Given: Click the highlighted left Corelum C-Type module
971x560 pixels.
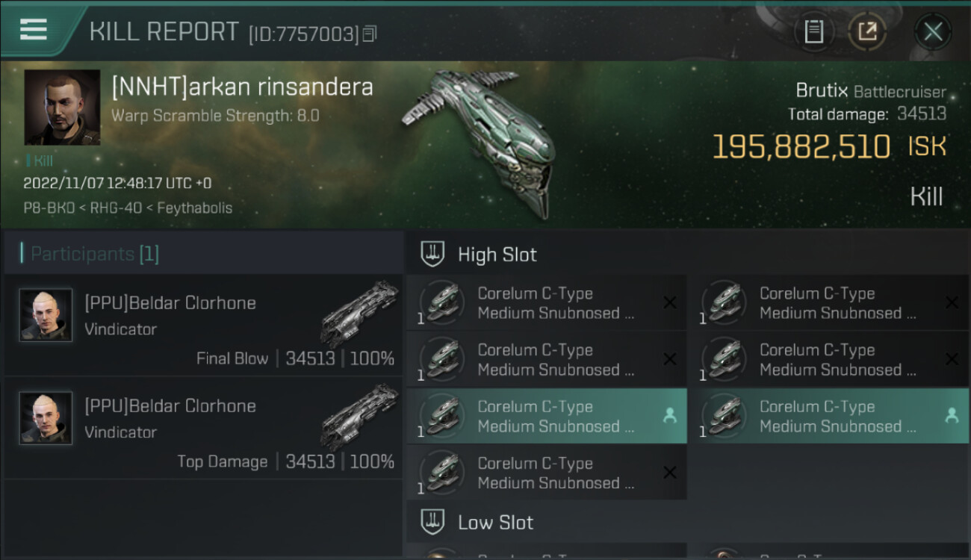Looking at the screenshot, I should click(545, 416).
